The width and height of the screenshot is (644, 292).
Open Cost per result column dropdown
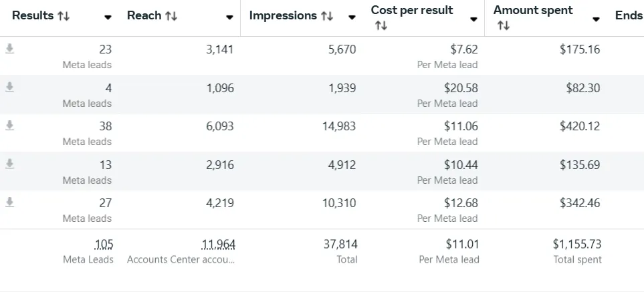click(x=473, y=19)
